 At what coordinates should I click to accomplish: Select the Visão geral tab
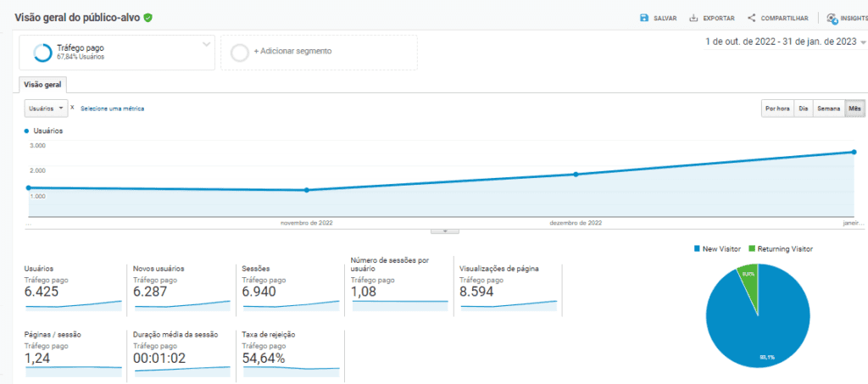pos(42,85)
